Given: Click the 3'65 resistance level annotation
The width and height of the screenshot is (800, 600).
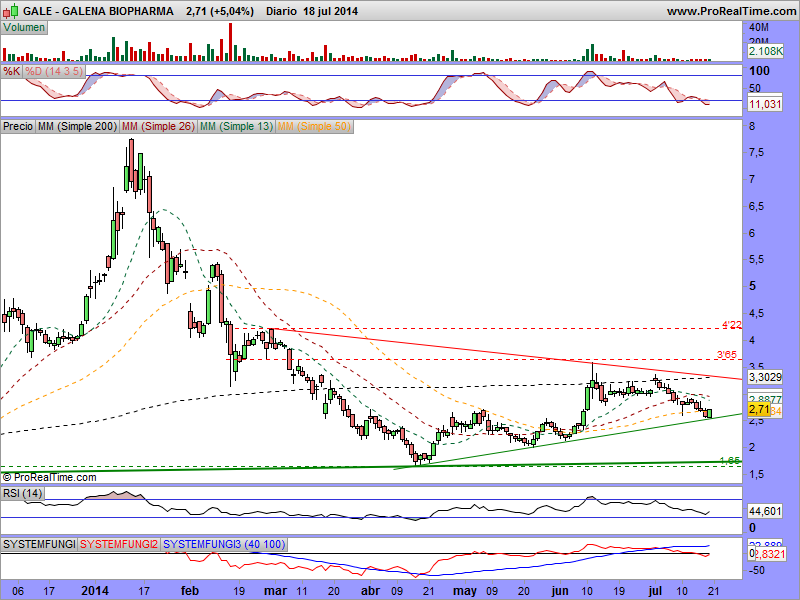Looking at the screenshot, I should pos(727,355).
